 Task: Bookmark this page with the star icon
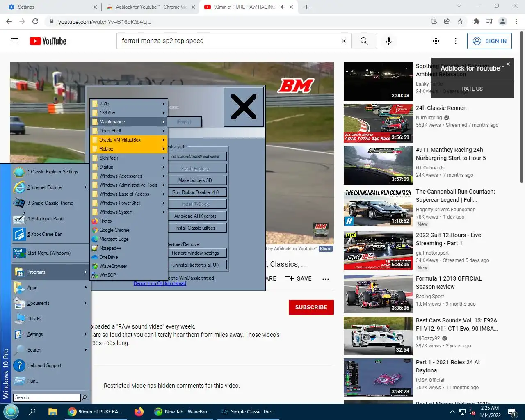[460, 21]
